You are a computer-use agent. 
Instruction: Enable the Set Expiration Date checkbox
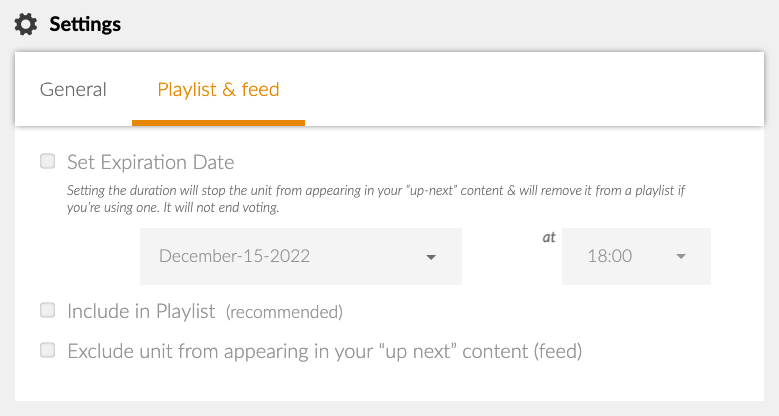tap(48, 161)
